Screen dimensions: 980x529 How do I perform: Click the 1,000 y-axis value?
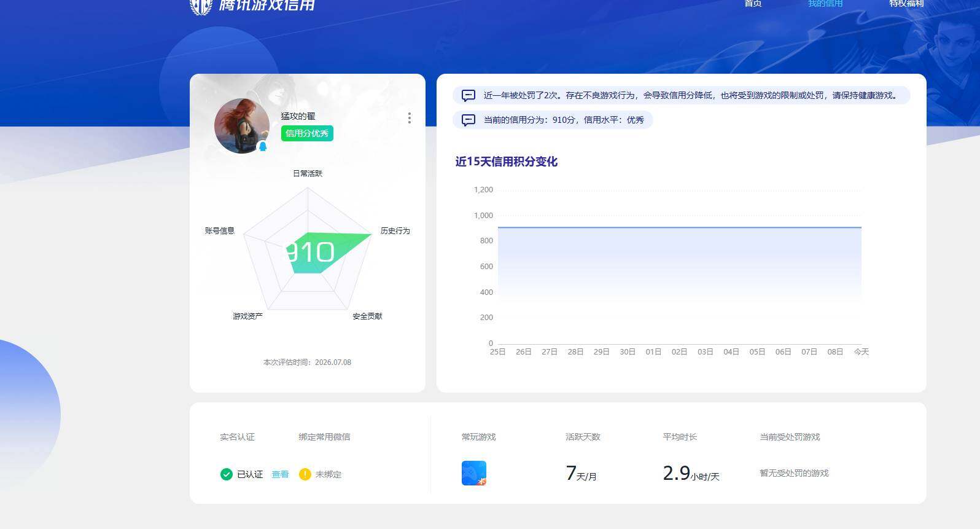pyautogui.click(x=483, y=216)
